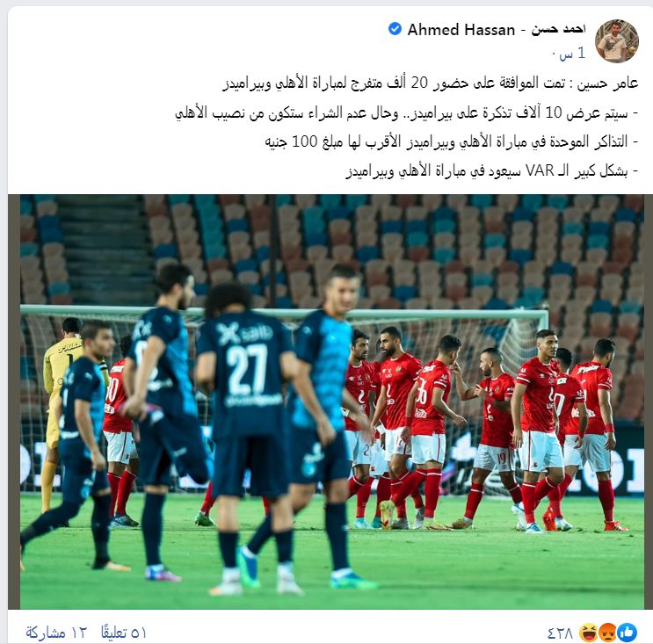653x644 pixels.
Task: Open Ahmed Hassan's round profile picture
Action: [616, 40]
